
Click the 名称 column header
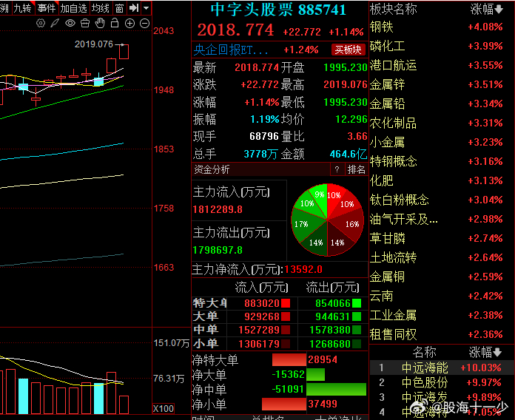coord(424,352)
